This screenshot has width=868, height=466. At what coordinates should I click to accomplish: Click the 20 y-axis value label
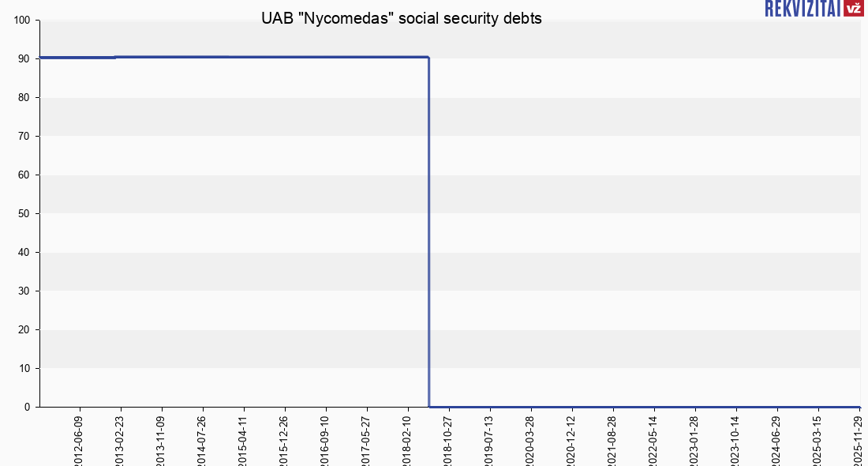point(24,330)
